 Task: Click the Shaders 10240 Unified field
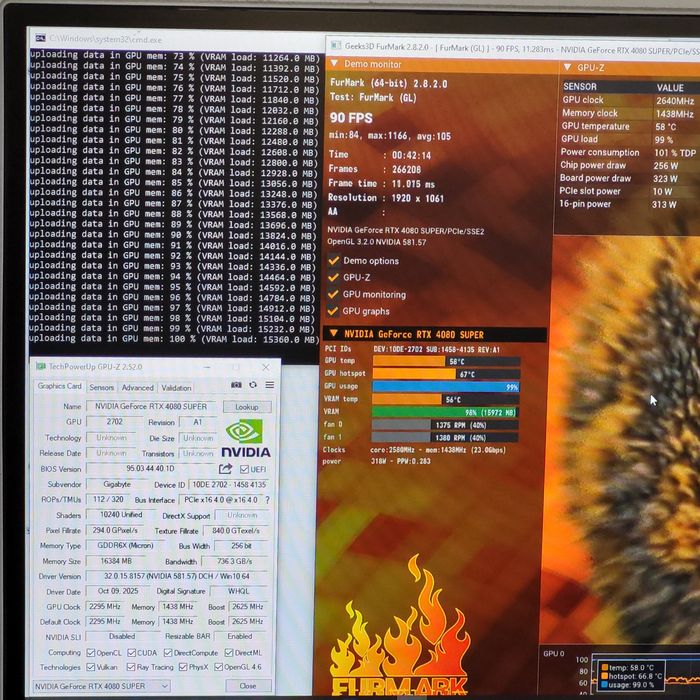pos(121,515)
